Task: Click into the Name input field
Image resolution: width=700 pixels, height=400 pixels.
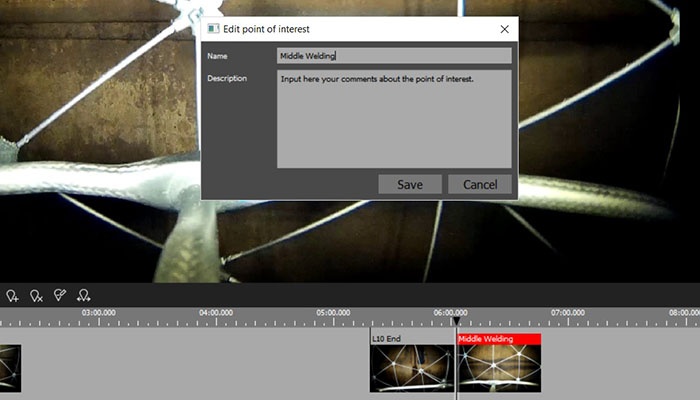Action: 394,56
